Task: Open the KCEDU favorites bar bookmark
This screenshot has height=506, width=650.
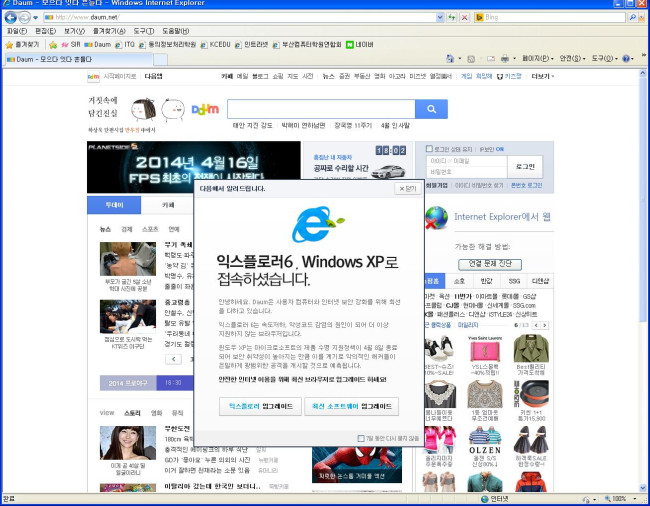Action: [x=215, y=44]
